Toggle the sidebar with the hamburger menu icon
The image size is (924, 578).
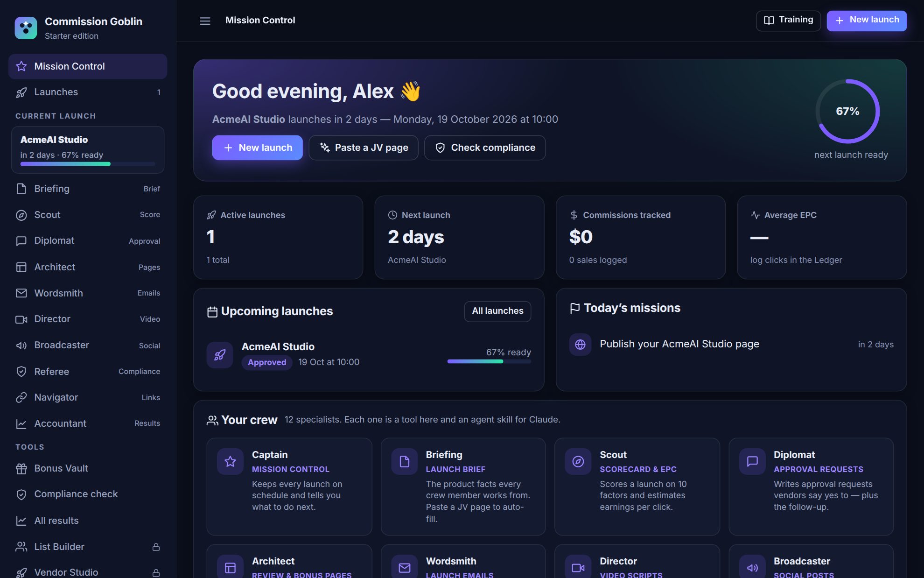[x=205, y=21]
